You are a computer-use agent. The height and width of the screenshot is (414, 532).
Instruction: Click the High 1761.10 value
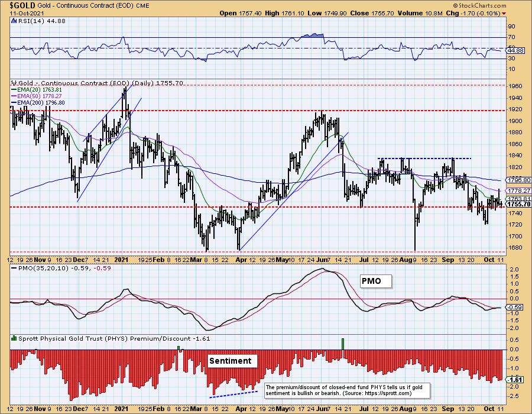pos(284,13)
